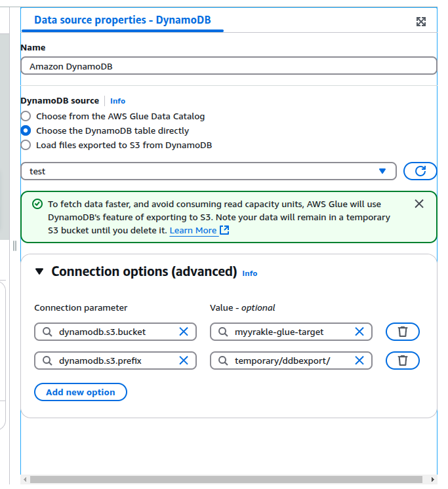Select Choose from the AWS Glue Data Catalog
This screenshot has height=489, width=448.
[x=26, y=117]
